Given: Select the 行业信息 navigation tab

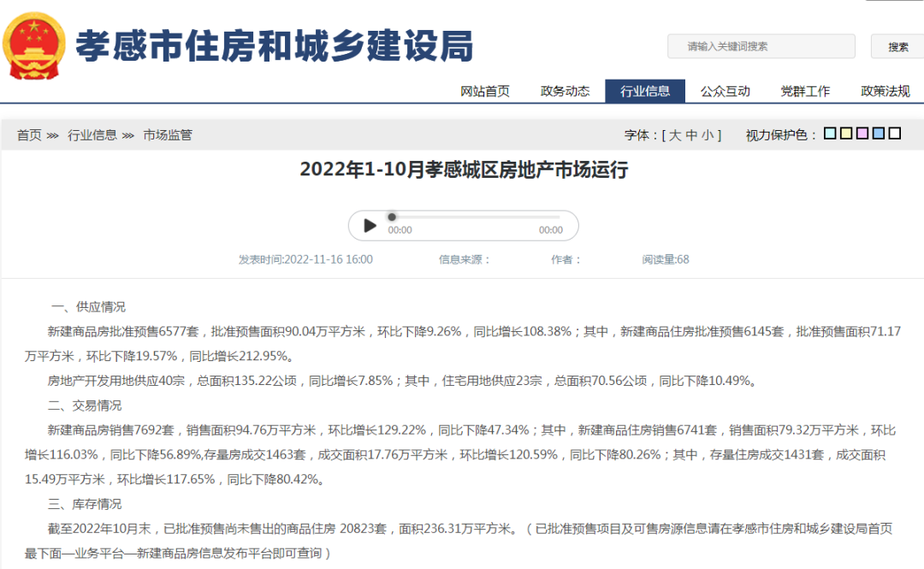Looking at the screenshot, I should [645, 92].
